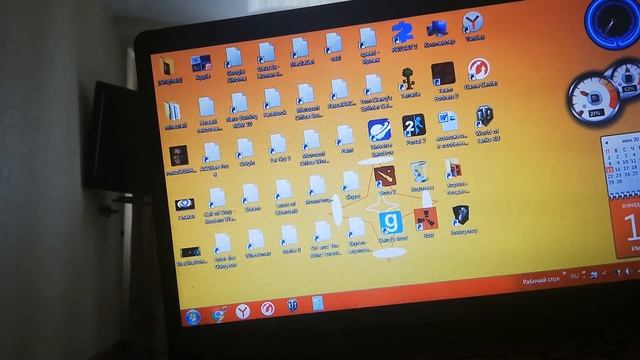640x360 pixels.
Task: Launch the Dota 2 desktop shortcut
Action: pyautogui.click(x=386, y=180)
